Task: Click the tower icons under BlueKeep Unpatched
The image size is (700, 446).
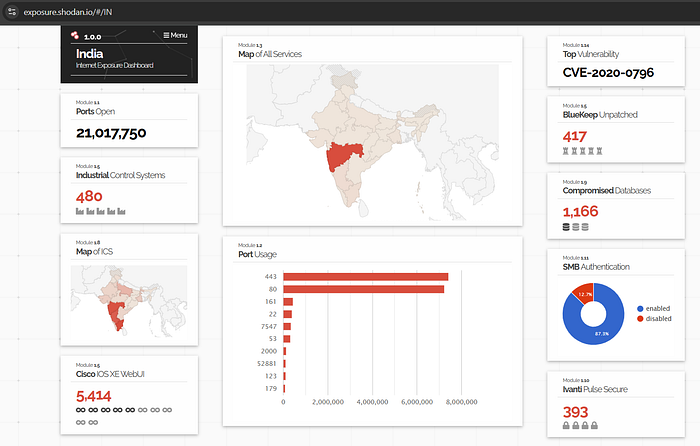Action: [x=583, y=151]
